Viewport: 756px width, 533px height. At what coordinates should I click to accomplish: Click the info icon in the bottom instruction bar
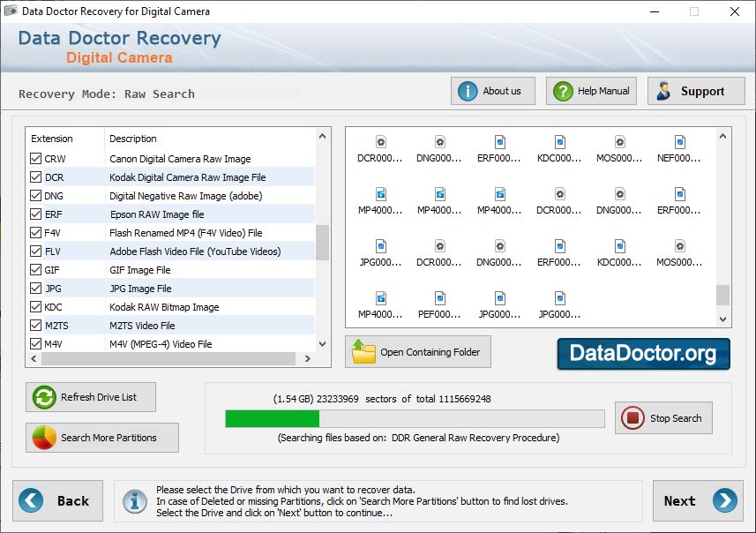click(134, 501)
